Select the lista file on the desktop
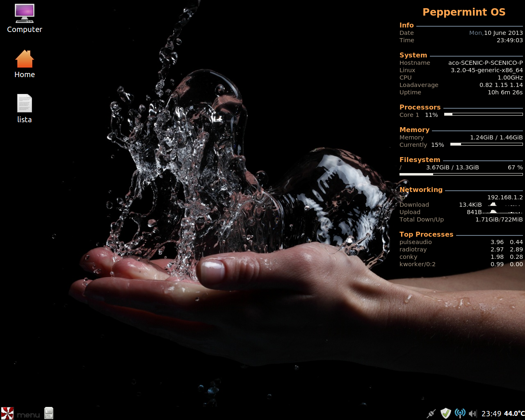The image size is (525, 420). coord(25,109)
